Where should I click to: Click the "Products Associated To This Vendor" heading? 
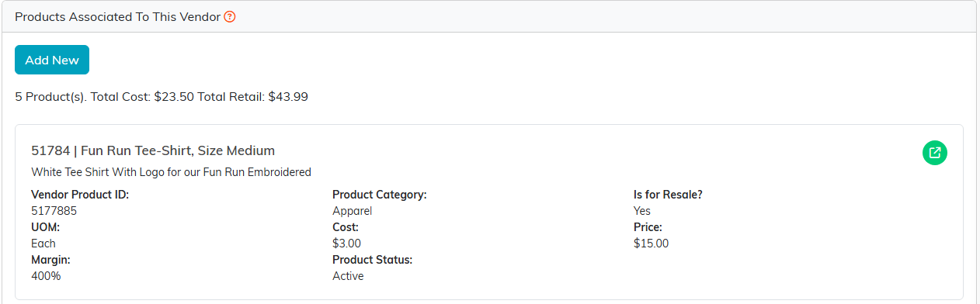tap(118, 17)
